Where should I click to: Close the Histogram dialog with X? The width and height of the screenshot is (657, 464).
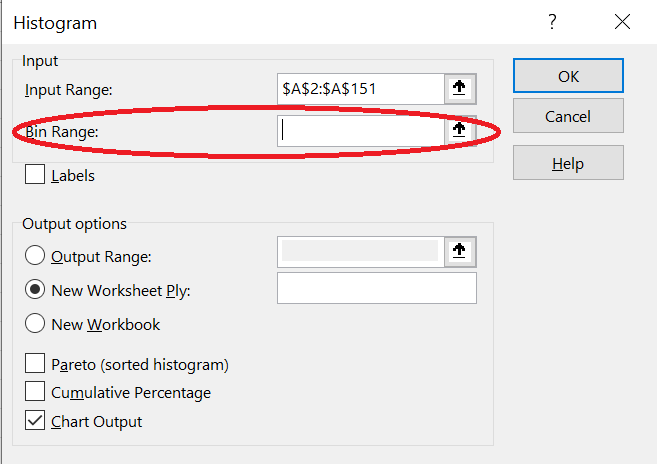coord(622,22)
